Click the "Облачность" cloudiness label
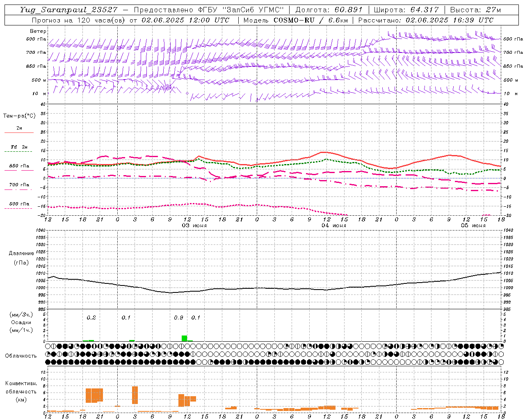The width and height of the screenshot is (525, 420). 21,356
